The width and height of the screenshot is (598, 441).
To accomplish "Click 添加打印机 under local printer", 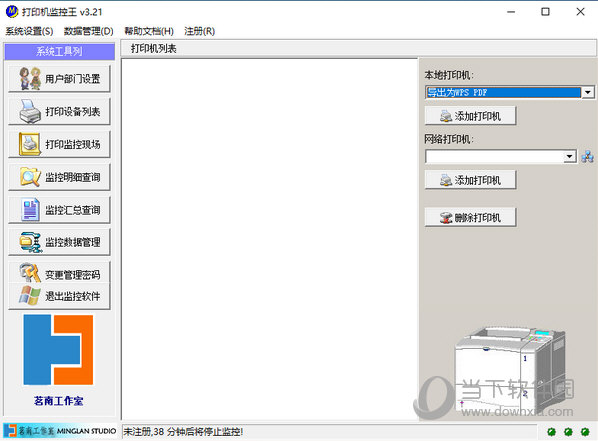I will 470,116.
